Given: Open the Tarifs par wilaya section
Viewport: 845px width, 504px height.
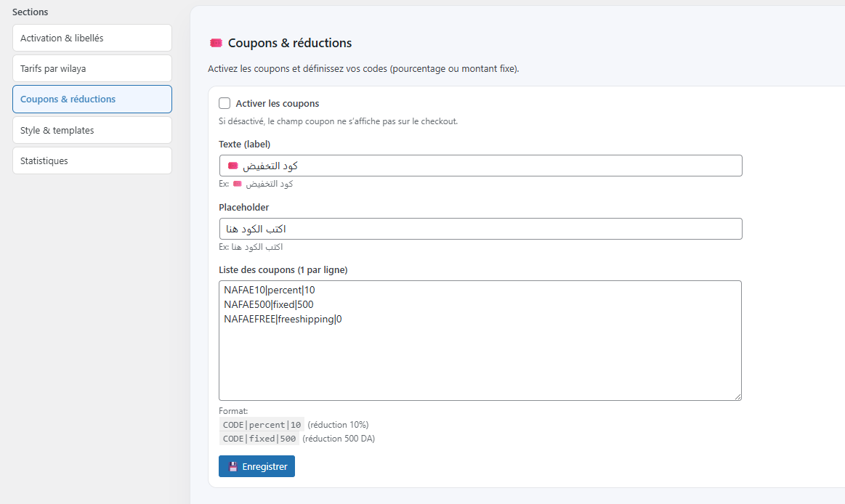Looking at the screenshot, I should [92, 68].
